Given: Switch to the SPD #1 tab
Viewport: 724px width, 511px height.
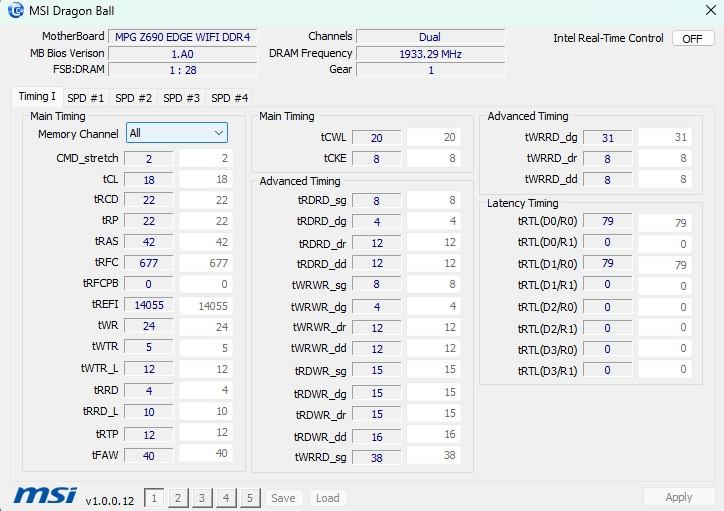Looking at the screenshot, I should (85, 98).
